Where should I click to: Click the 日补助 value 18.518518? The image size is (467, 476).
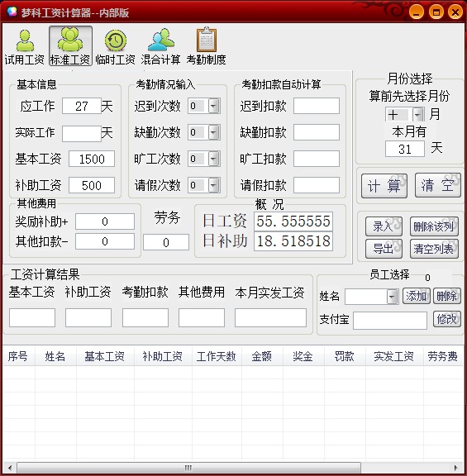tap(293, 241)
